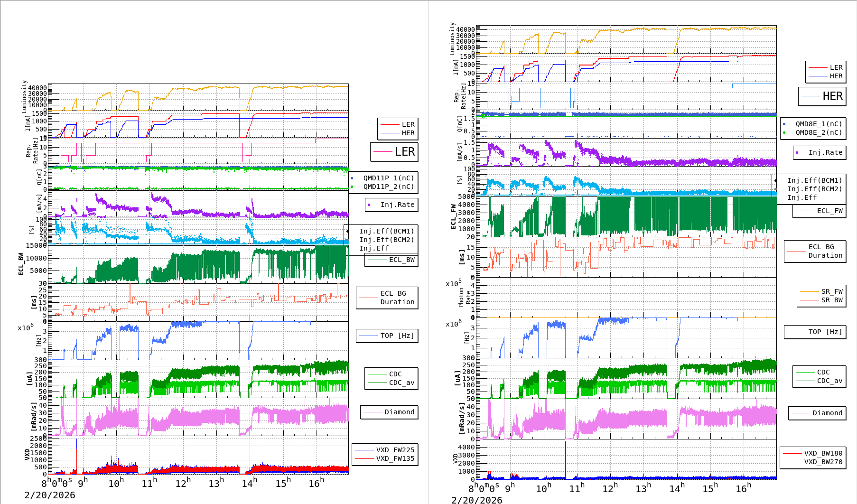Click ECL BG Duration legend in right panel
Image resolution: width=857 pixels, height=504 pixels.
(x=825, y=251)
